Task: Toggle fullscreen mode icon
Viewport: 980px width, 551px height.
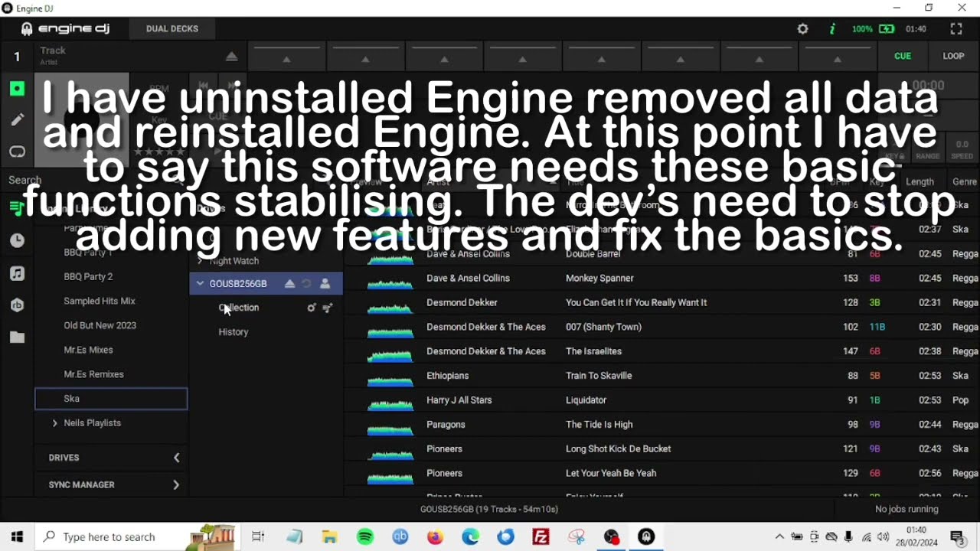Action: [956, 29]
